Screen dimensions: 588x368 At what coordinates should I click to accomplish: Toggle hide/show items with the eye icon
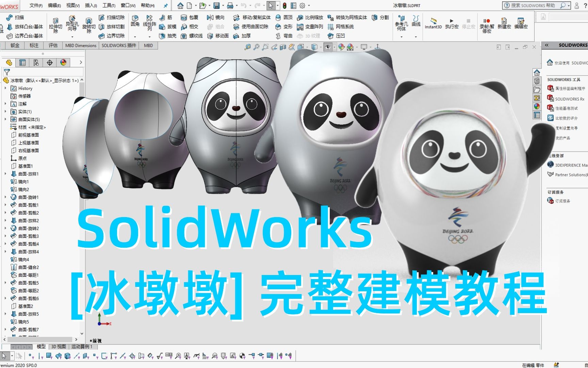tap(328, 47)
